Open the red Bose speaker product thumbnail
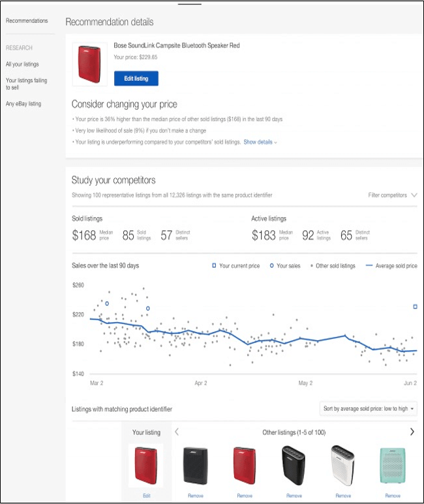 [90, 64]
